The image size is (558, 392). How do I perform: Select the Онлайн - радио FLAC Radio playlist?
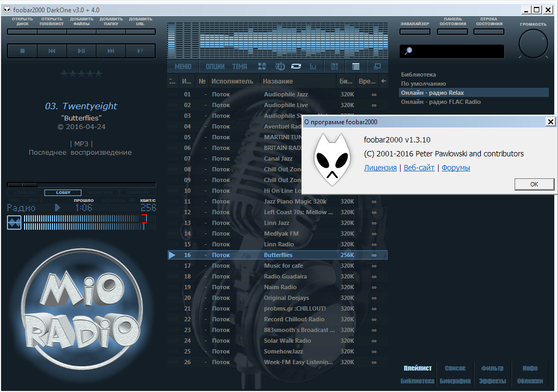(x=441, y=102)
